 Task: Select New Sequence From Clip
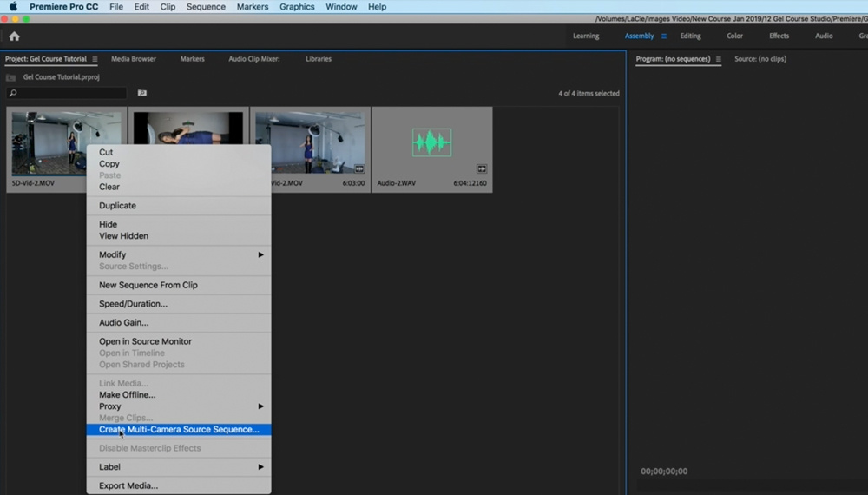coord(148,285)
